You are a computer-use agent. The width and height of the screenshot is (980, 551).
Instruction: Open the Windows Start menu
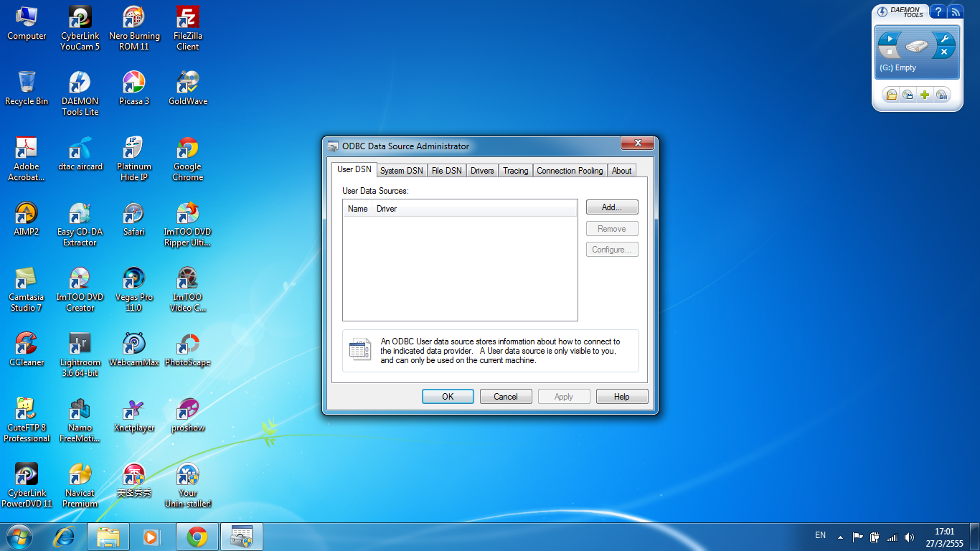[19, 536]
